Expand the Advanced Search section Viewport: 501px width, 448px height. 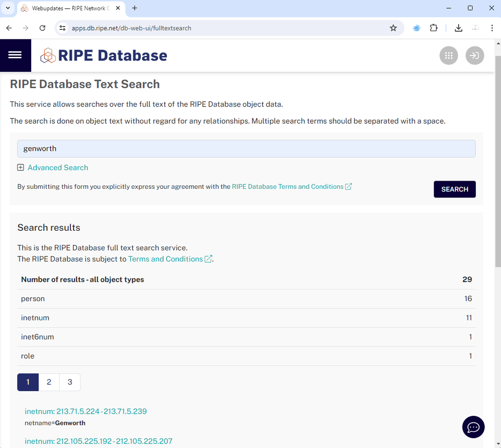52,167
